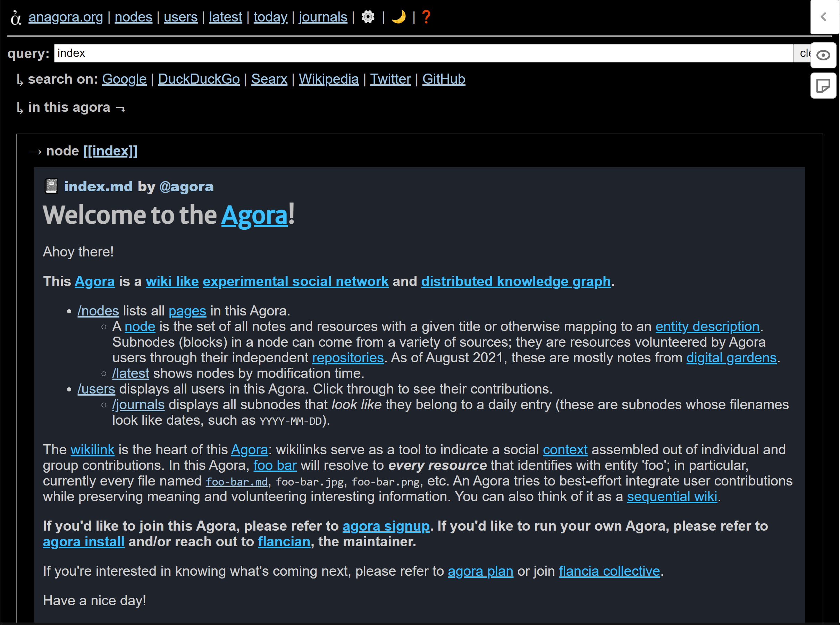This screenshot has height=625, width=840.
Task: Expand the "in this agora" arrow
Action: click(120, 109)
